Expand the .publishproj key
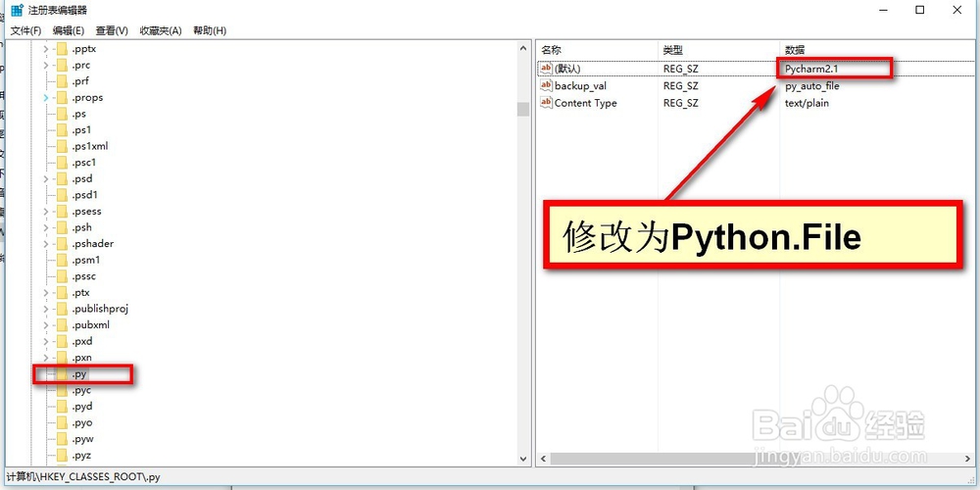 (46, 309)
